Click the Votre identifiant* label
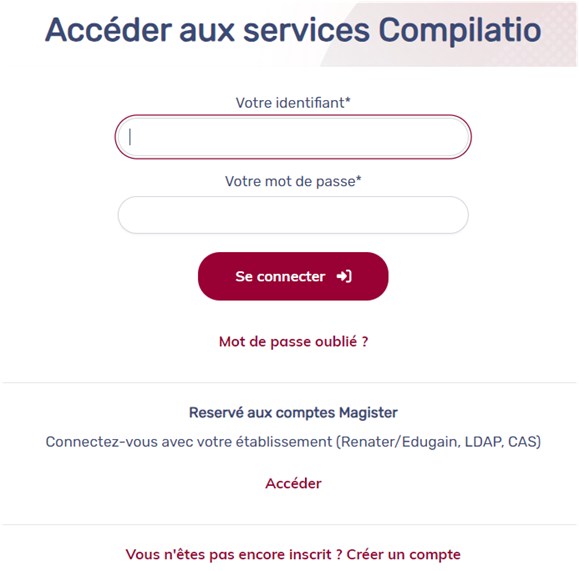The image size is (579, 571). coord(293,103)
